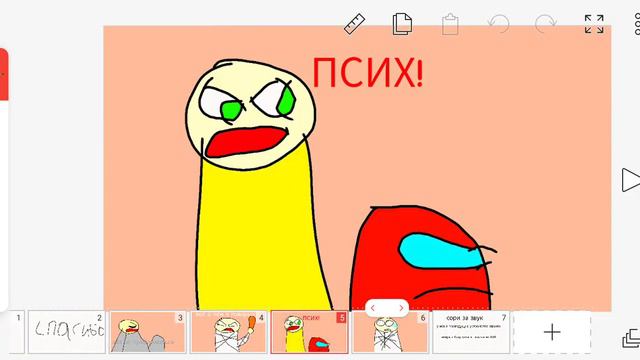The image size is (640, 360).
Task: Go to next frame arrow
Action: pyautogui.click(x=401, y=308)
